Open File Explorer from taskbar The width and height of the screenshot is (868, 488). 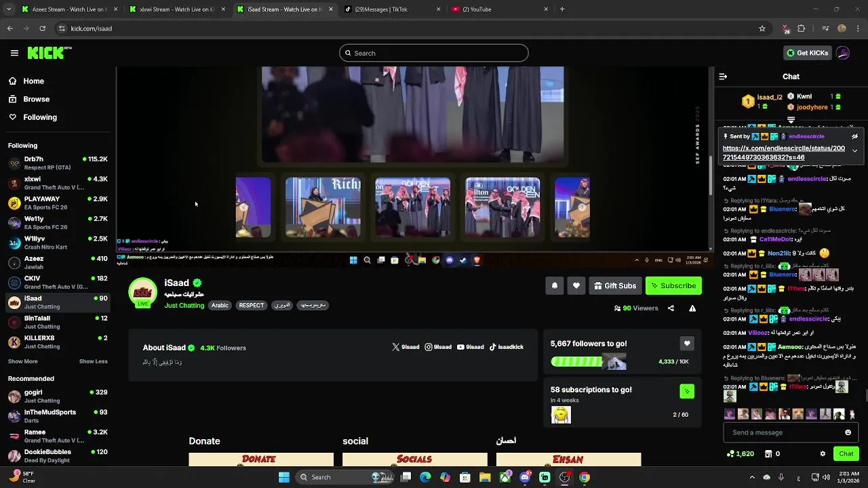point(485,477)
